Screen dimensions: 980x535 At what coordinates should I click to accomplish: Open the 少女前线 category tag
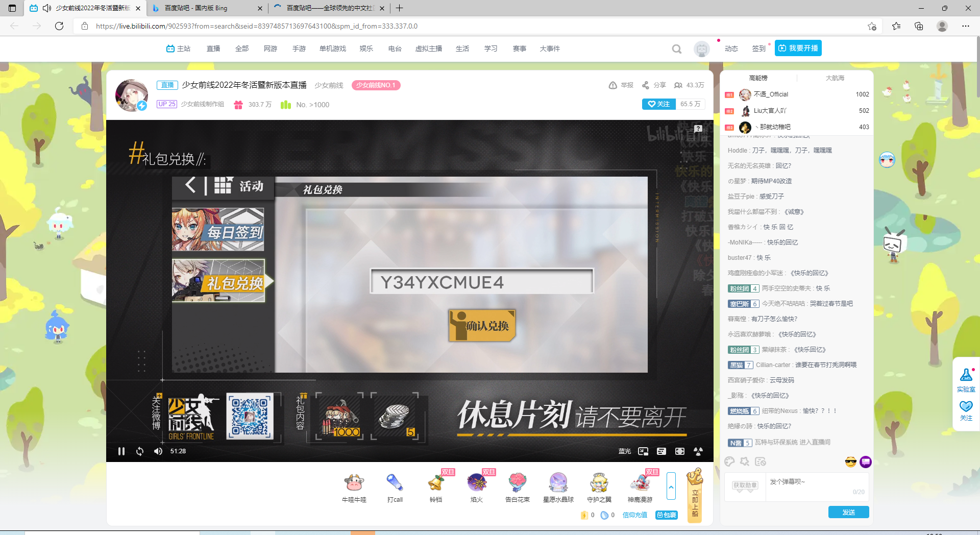click(x=329, y=85)
